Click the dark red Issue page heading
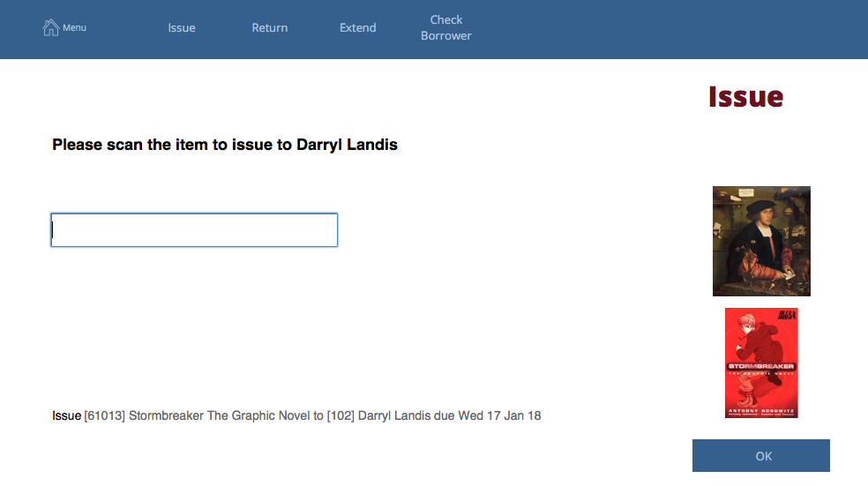The width and height of the screenshot is (868, 486). click(745, 97)
